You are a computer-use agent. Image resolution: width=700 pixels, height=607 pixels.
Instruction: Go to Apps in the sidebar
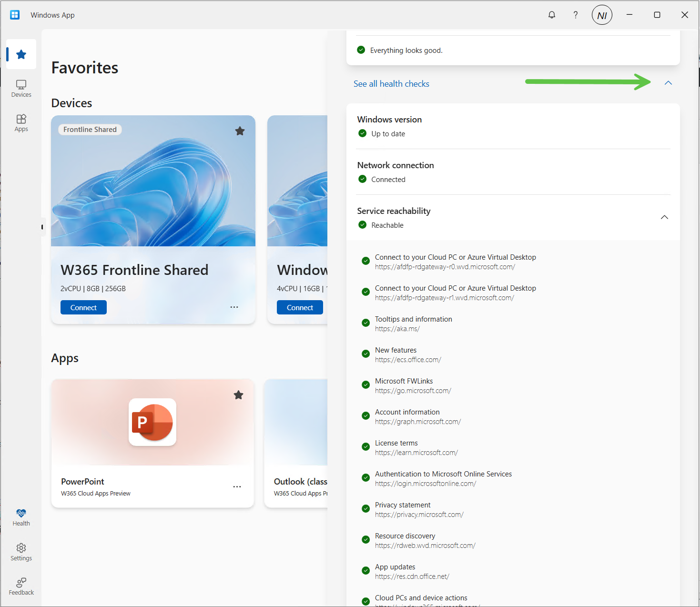tap(21, 123)
